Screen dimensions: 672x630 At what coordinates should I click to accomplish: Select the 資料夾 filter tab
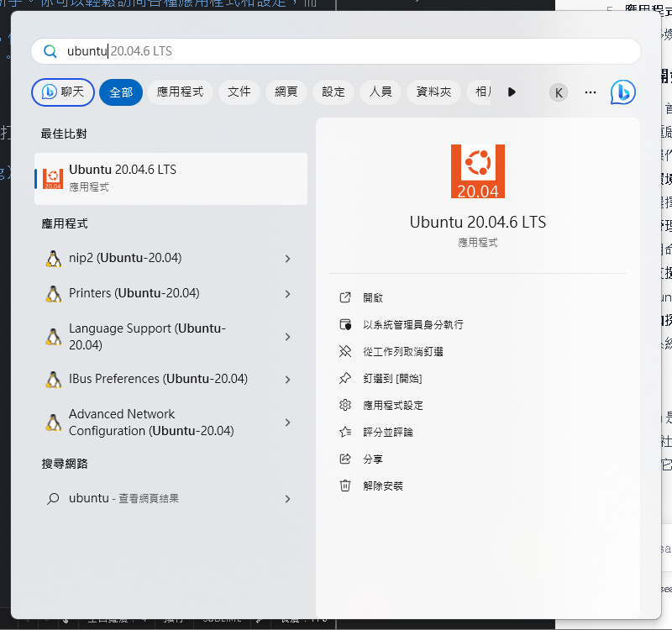coord(433,92)
